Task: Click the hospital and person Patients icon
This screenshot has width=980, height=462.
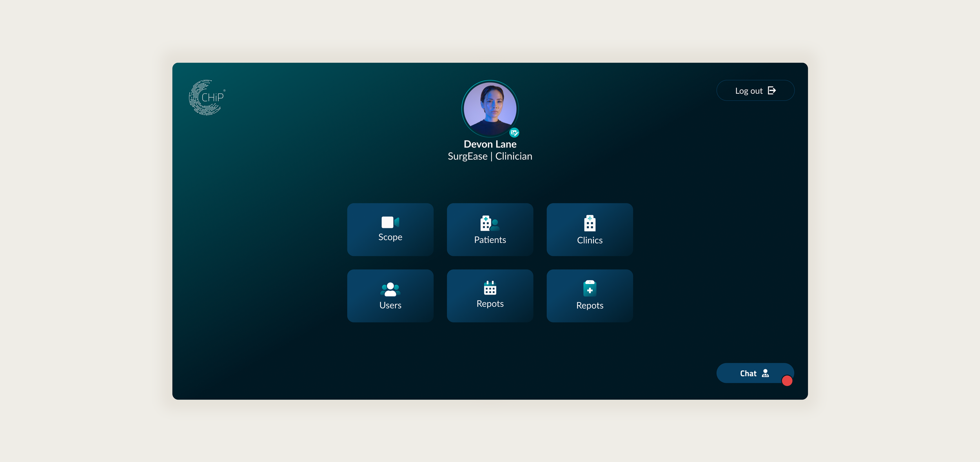Action: (x=490, y=223)
